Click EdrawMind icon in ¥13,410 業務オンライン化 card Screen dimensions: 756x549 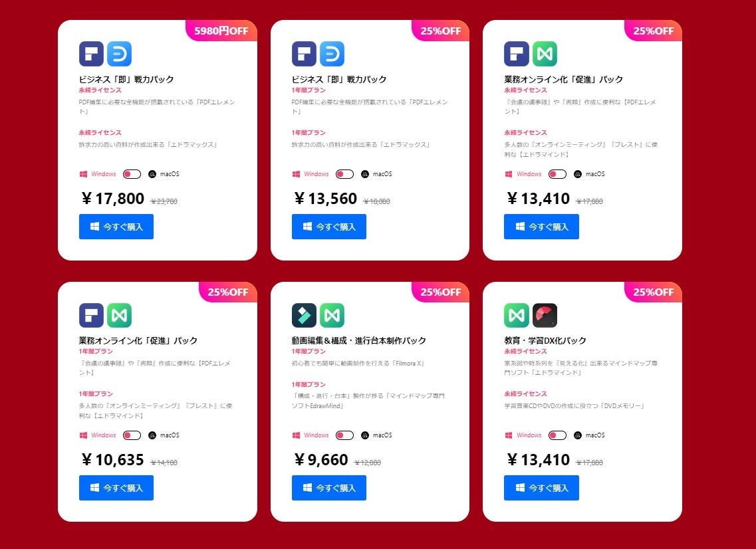(x=545, y=53)
